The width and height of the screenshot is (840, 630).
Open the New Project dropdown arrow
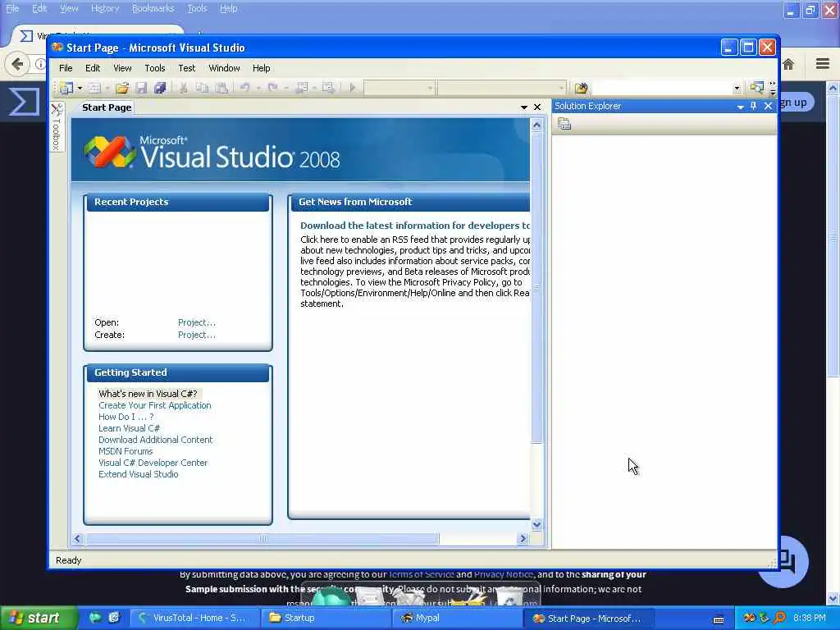[80, 88]
